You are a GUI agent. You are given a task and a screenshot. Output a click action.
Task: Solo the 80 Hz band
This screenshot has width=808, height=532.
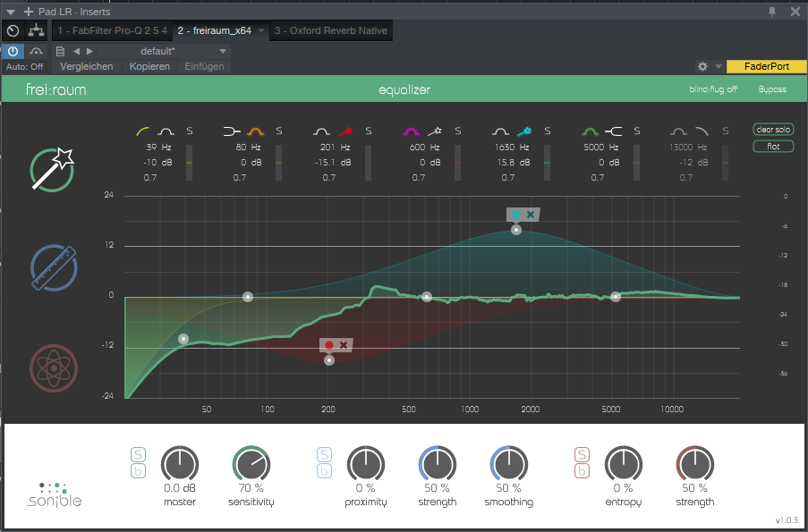point(279,131)
